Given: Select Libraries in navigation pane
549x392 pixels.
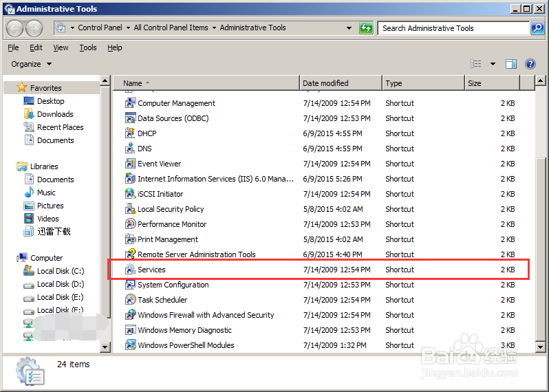Looking at the screenshot, I should coord(44,166).
